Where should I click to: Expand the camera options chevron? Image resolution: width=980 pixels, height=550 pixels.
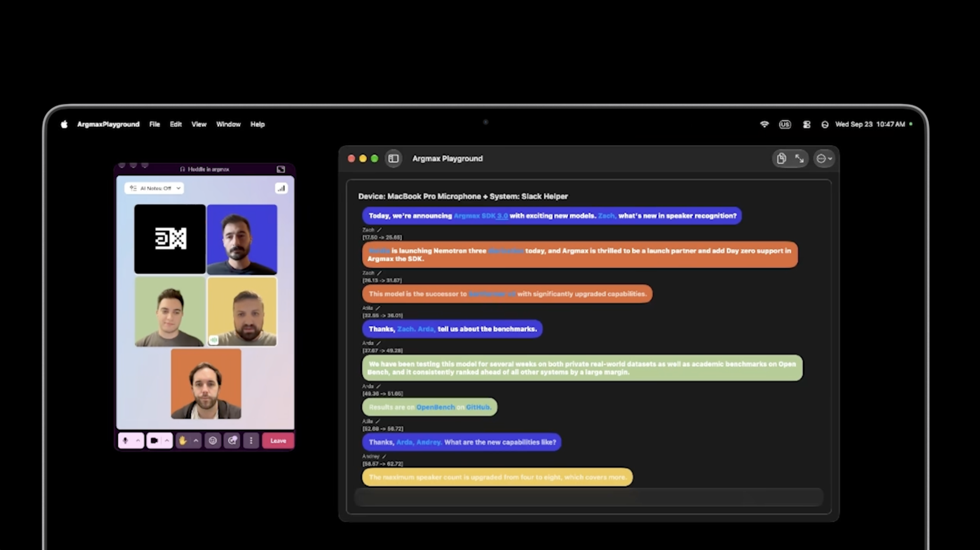[167, 440]
